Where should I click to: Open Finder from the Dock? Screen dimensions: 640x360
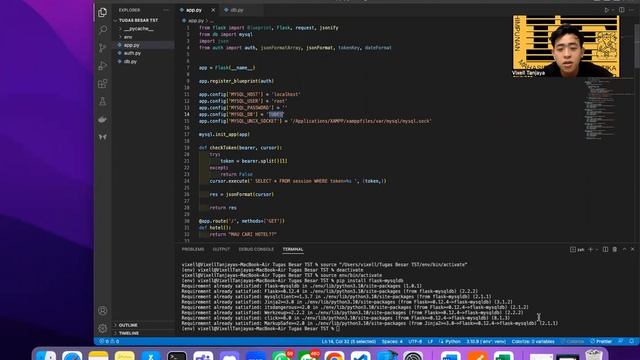point(46,356)
